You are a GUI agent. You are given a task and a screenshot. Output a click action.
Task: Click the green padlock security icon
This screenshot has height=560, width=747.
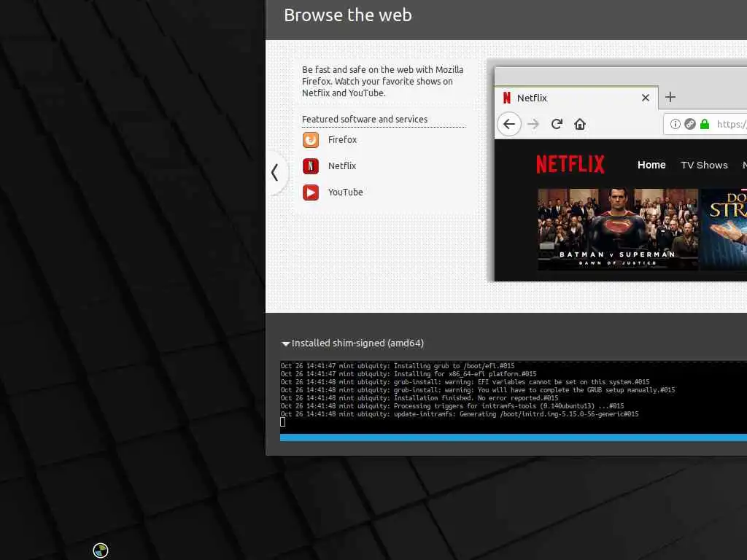point(705,124)
